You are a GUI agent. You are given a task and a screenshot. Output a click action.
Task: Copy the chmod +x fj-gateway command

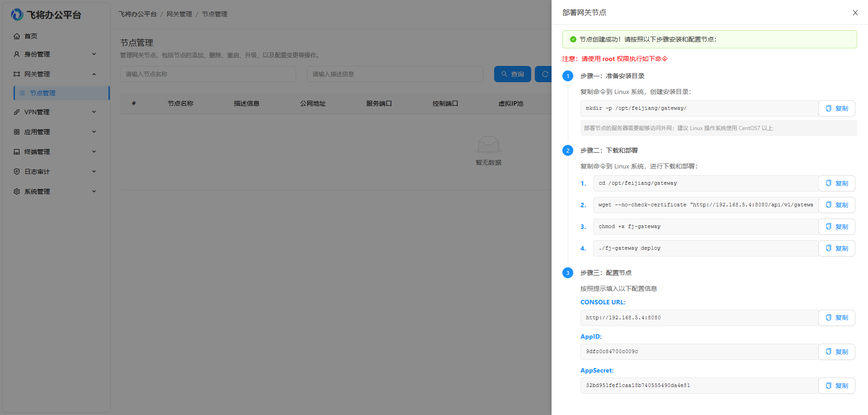(836, 227)
